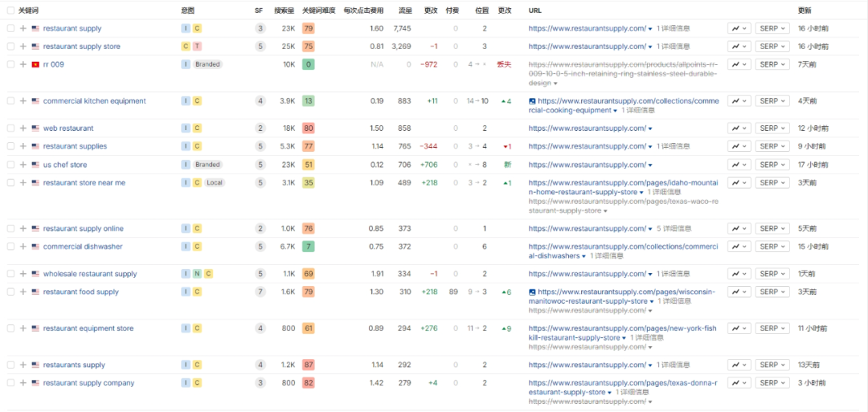Open the 'commercial kitchen equipment' keyword link
Viewport: 868px width, 412px height.
click(95, 101)
